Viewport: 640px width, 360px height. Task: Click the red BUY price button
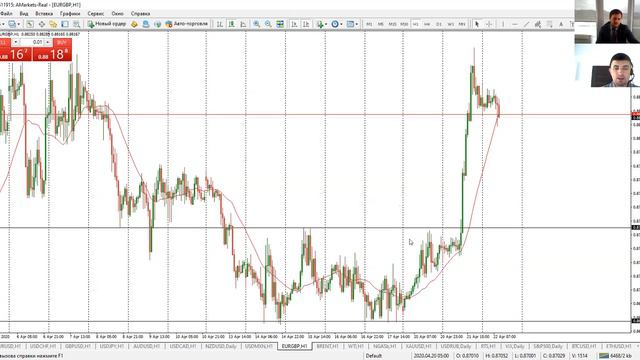tap(52, 54)
